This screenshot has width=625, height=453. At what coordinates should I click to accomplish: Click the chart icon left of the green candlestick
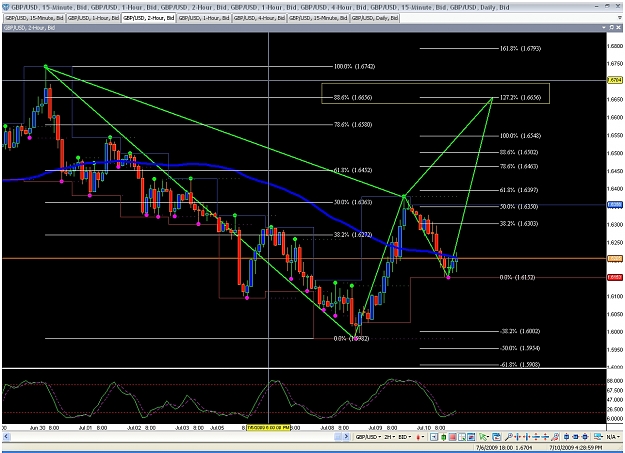(434, 437)
